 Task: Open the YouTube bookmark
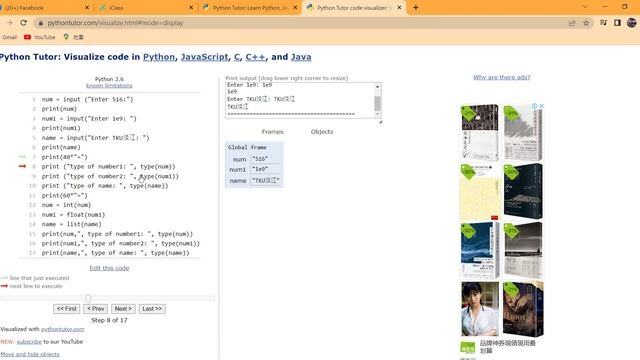click(x=40, y=37)
